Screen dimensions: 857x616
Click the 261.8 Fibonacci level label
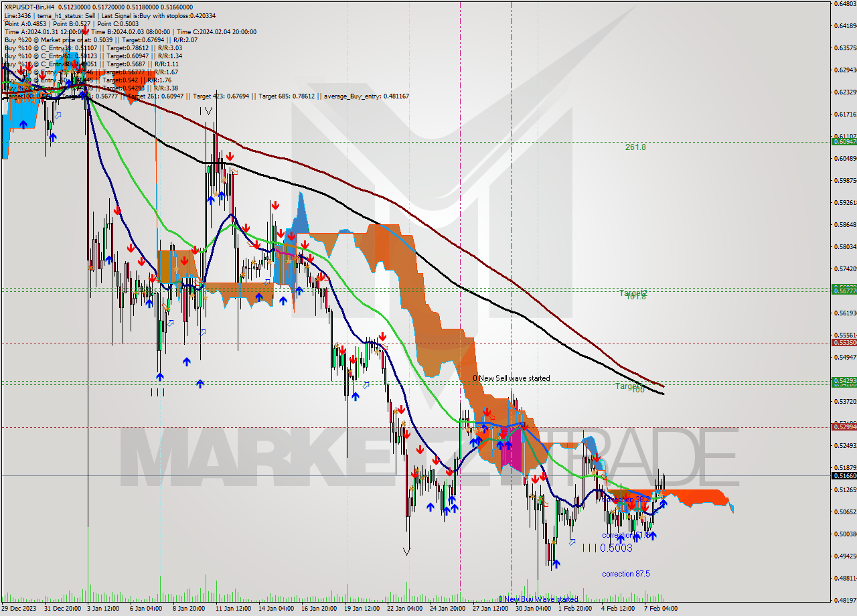click(635, 147)
